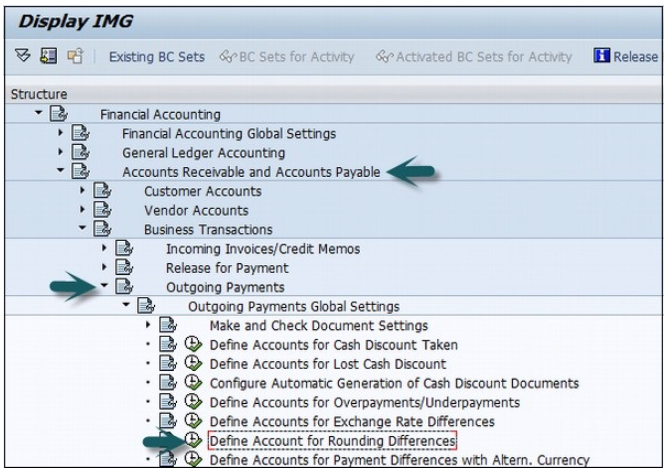Click documentation icon beside Exchange Rate Differences
This screenshot has height=473, width=668.
172,421
